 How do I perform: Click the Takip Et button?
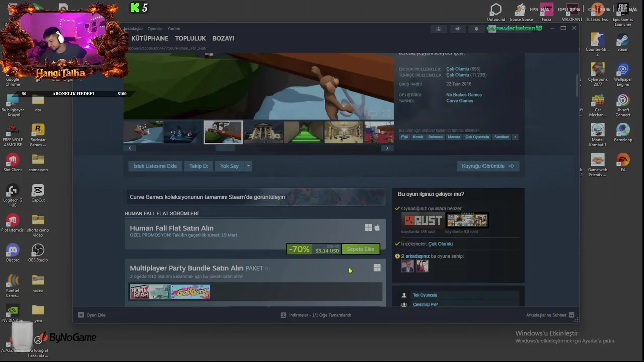click(198, 166)
